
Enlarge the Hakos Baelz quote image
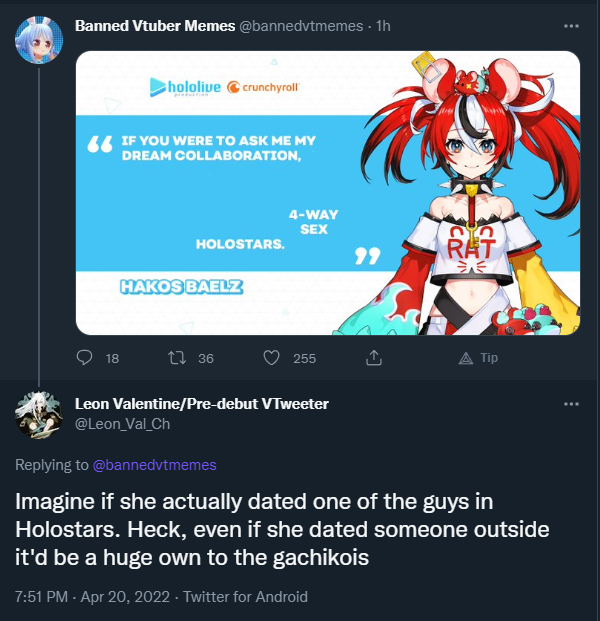[x=328, y=193]
